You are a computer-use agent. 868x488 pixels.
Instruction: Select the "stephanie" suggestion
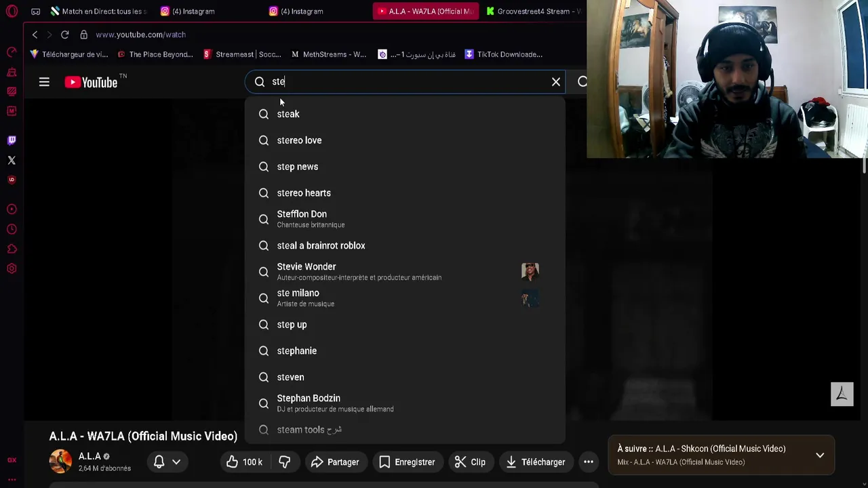pyautogui.click(x=405, y=351)
